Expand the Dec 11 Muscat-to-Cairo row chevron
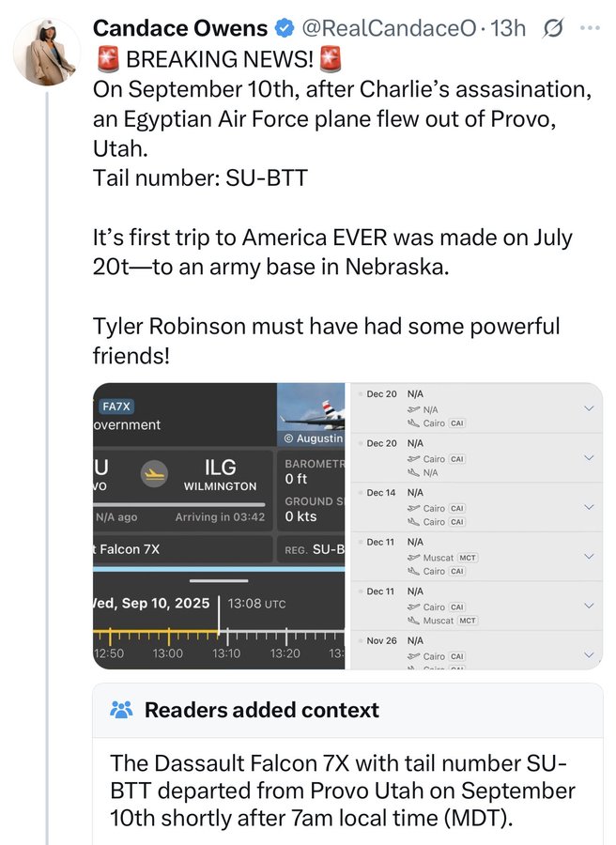Image resolution: width=616 pixels, height=845 pixels. [x=589, y=556]
